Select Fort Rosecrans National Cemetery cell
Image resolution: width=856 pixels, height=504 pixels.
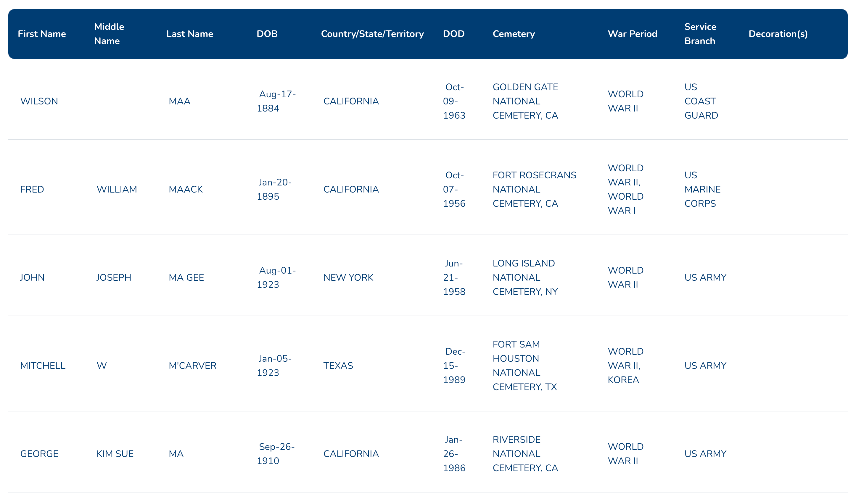click(x=534, y=190)
